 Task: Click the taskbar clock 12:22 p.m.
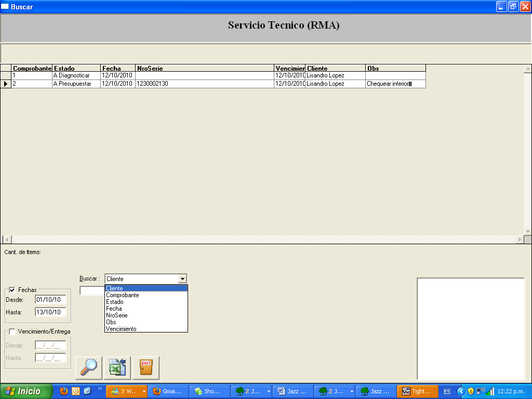coord(511,392)
